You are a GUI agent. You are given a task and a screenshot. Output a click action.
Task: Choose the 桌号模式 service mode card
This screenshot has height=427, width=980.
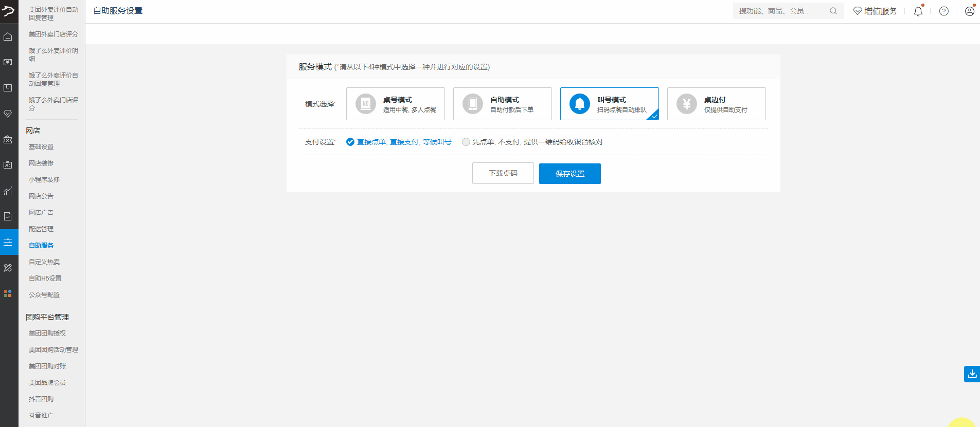point(395,104)
